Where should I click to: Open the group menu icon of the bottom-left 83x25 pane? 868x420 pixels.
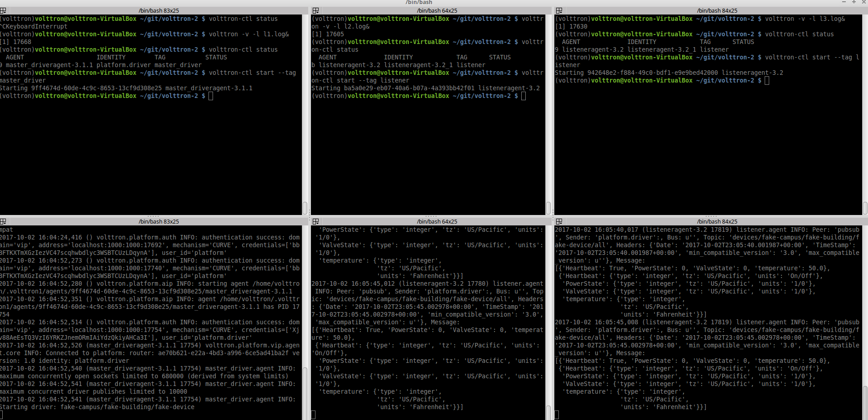[x=3, y=221]
